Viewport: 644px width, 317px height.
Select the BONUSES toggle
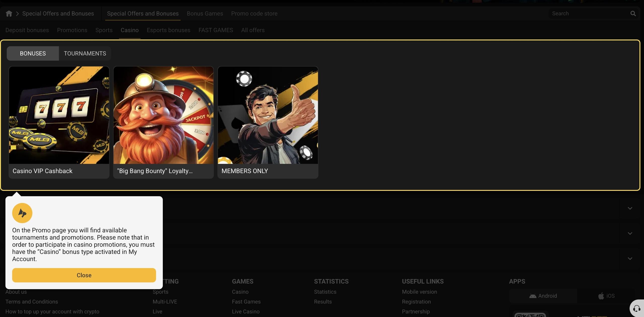[33, 54]
